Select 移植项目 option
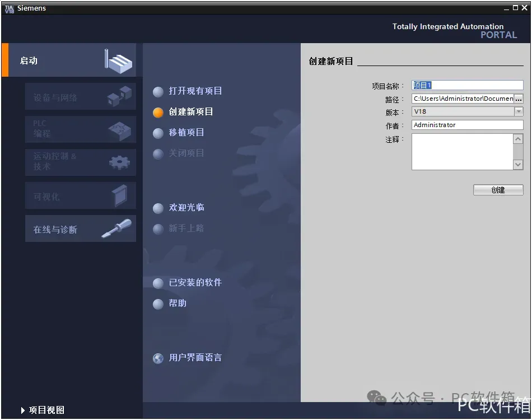The height and width of the screenshot is (420, 532). [186, 132]
